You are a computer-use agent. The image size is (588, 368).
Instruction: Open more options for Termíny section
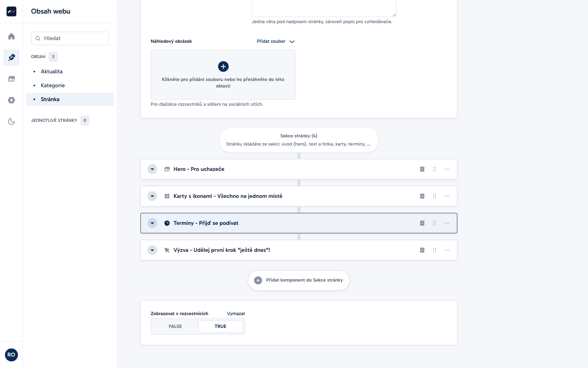[x=447, y=223]
